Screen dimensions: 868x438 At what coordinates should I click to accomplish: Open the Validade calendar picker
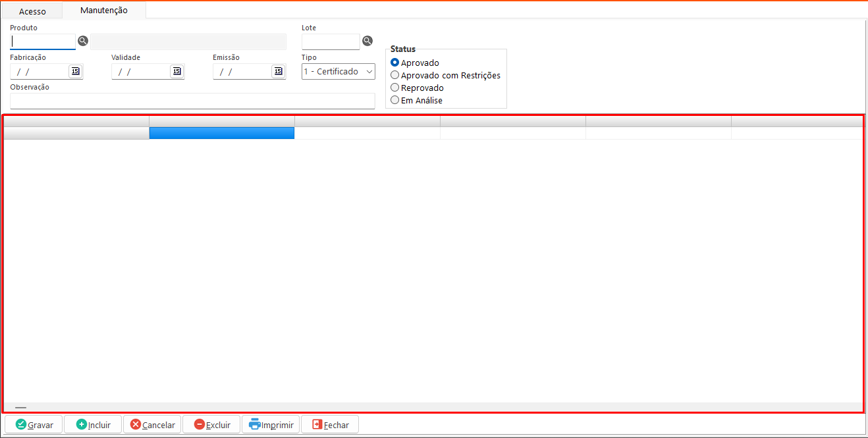(176, 71)
